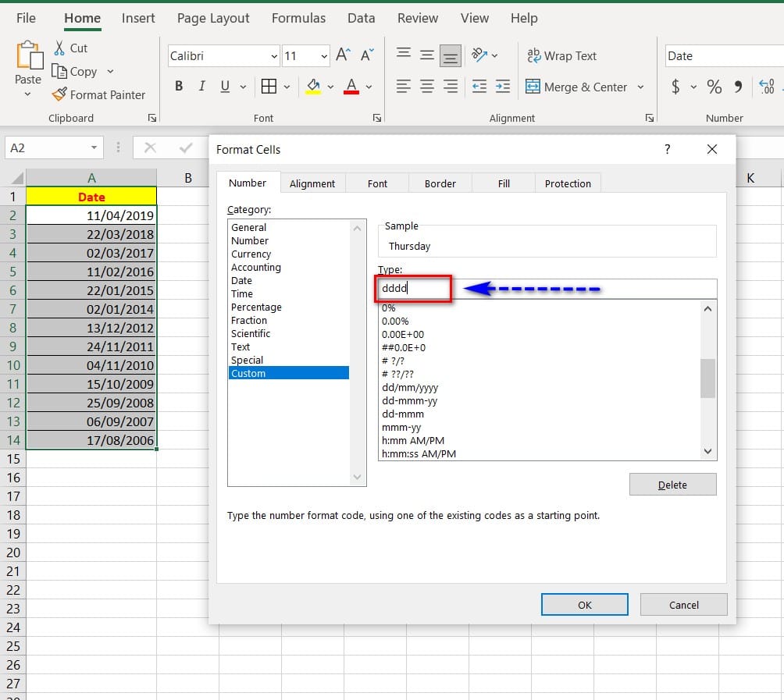
Task: Open the Font name dropdown
Action: [x=274, y=56]
